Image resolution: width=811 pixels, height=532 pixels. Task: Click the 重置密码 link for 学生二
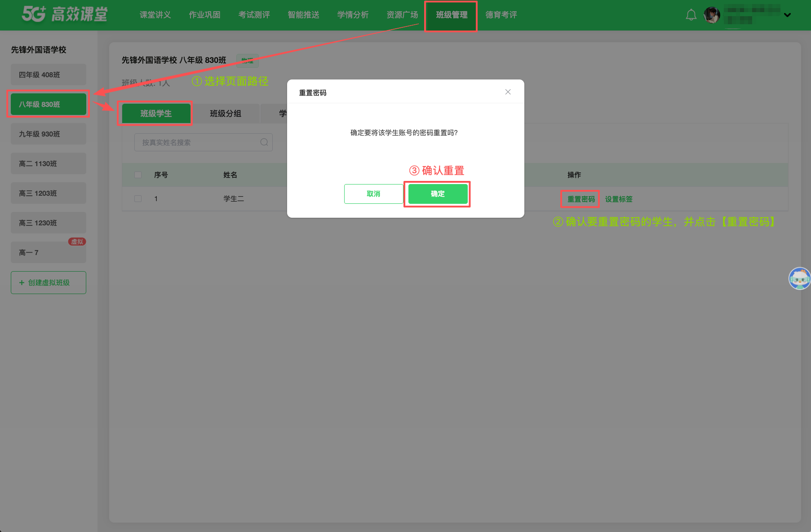coord(581,199)
